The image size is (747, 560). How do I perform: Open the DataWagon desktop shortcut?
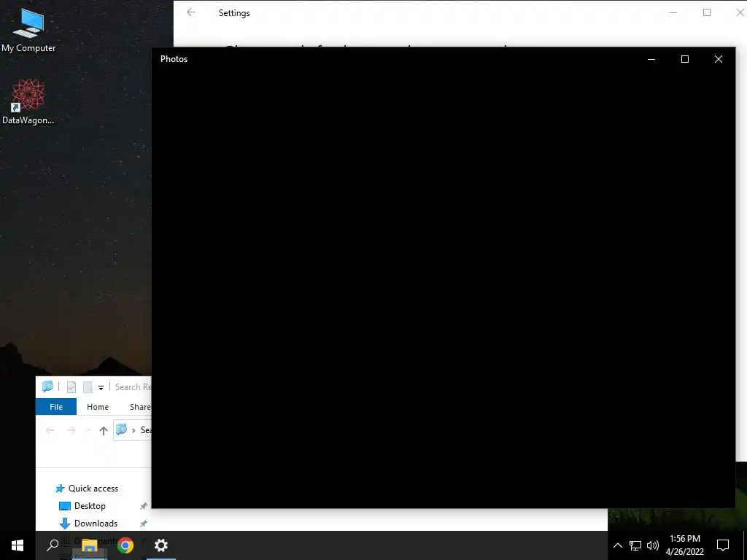point(28,102)
